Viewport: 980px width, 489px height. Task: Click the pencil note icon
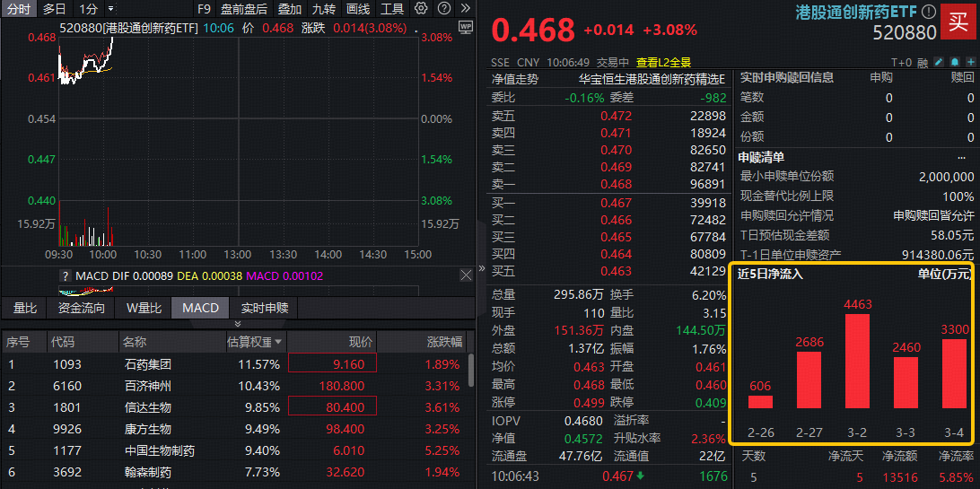939,63
